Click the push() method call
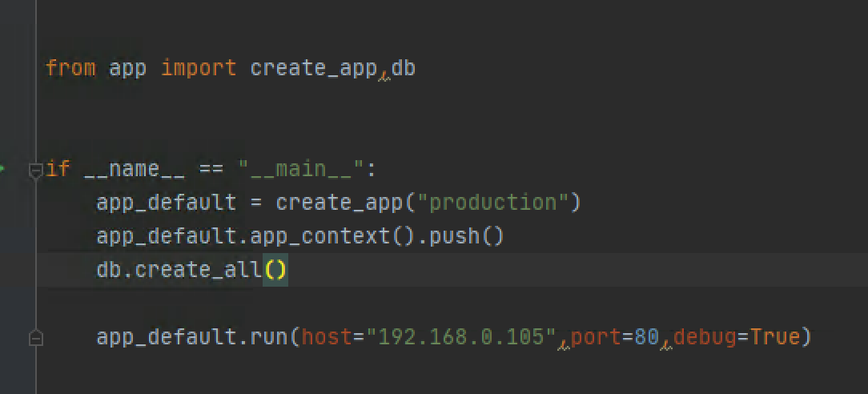Image resolution: width=868 pixels, height=394 pixels. [467, 236]
